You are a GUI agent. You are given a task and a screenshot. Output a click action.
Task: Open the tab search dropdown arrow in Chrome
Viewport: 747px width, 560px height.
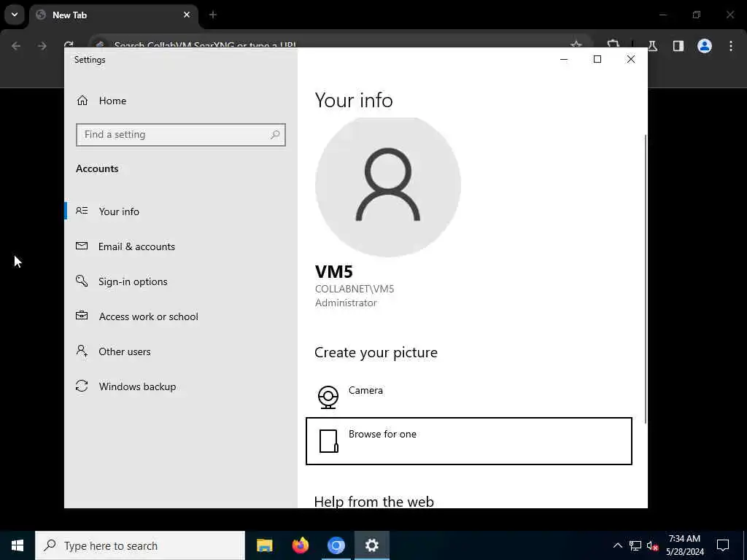(15, 15)
